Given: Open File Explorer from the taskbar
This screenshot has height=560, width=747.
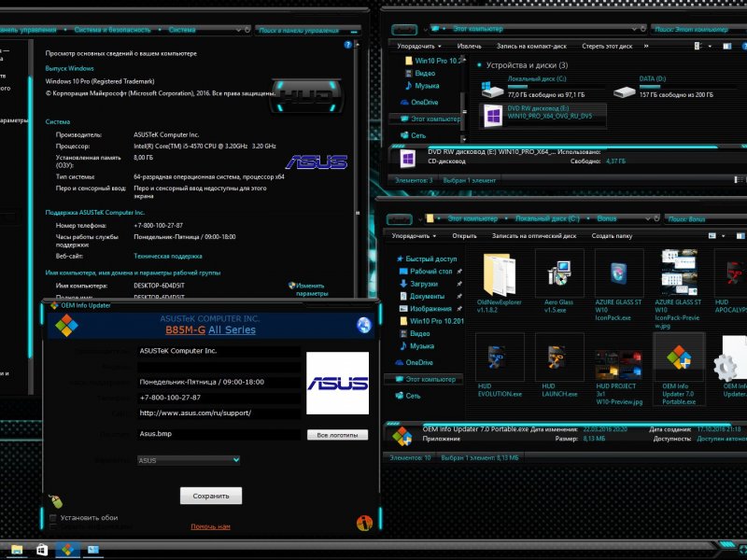Looking at the screenshot, I should point(17,550).
